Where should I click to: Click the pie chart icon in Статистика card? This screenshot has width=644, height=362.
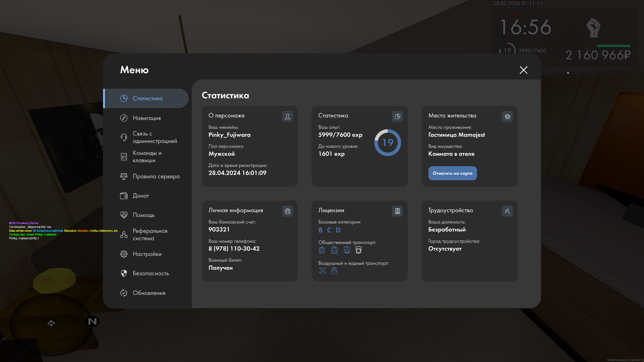point(397,116)
